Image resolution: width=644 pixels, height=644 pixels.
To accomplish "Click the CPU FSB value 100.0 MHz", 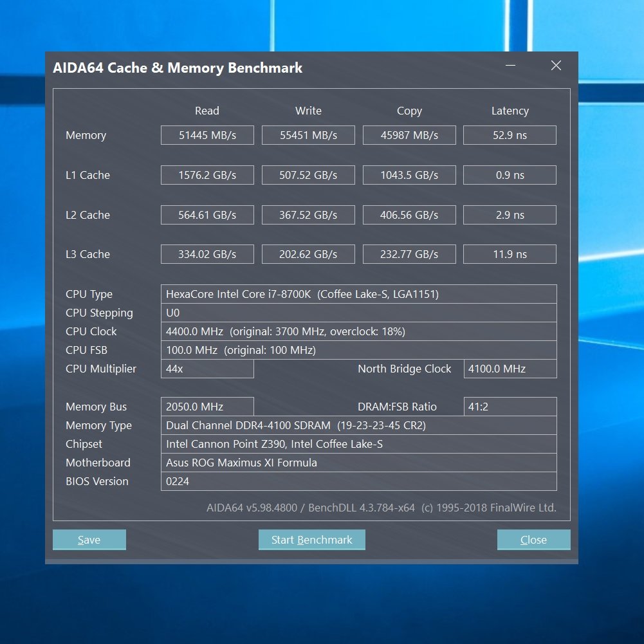I will [359, 350].
